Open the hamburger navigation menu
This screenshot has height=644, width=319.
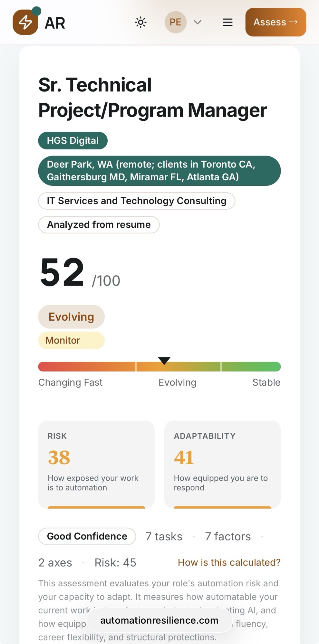coord(227,22)
